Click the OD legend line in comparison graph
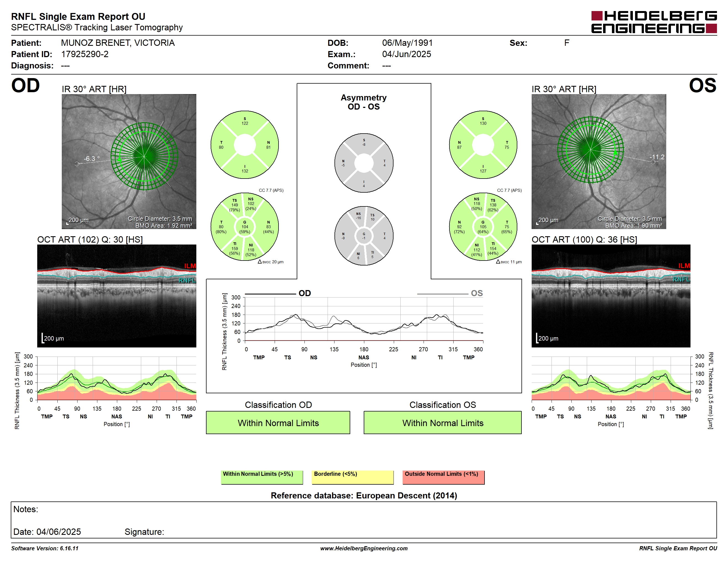The width and height of the screenshot is (728, 563). pyautogui.click(x=270, y=294)
